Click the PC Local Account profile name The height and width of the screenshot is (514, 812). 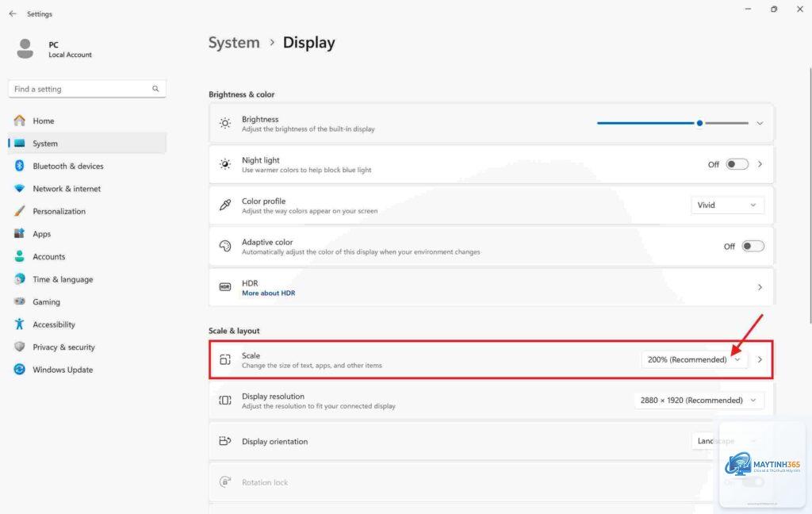point(70,49)
